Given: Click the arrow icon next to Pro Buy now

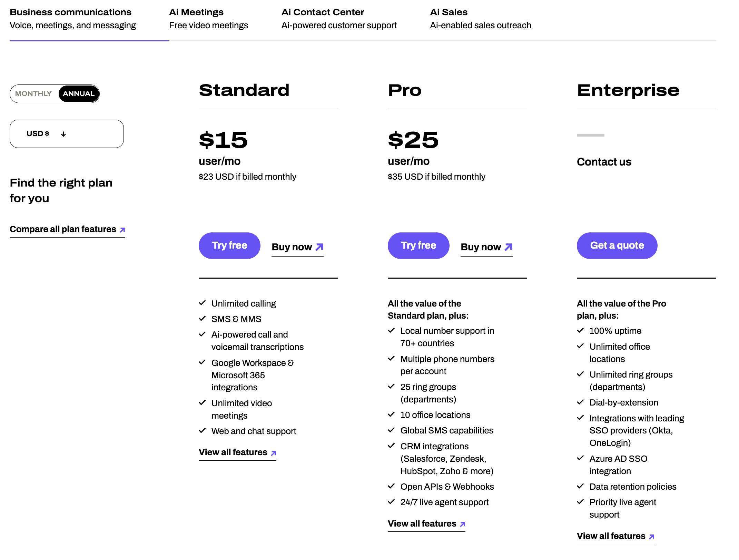Looking at the screenshot, I should tap(508, 247).
